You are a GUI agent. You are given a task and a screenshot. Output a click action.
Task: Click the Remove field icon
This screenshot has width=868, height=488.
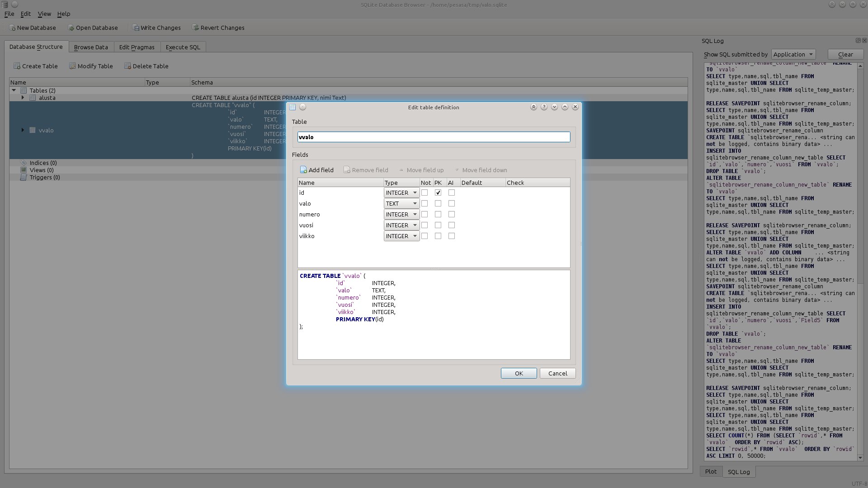[347, 170]
